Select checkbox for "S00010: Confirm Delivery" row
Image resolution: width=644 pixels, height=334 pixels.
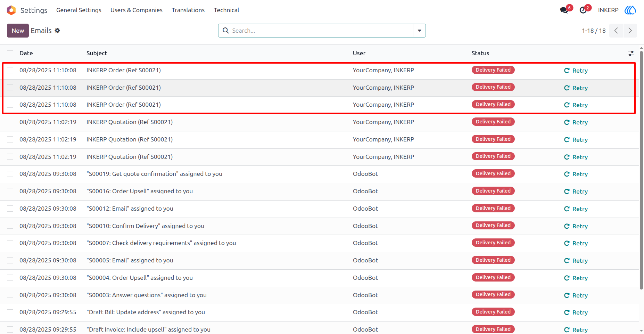coord(10,226)
